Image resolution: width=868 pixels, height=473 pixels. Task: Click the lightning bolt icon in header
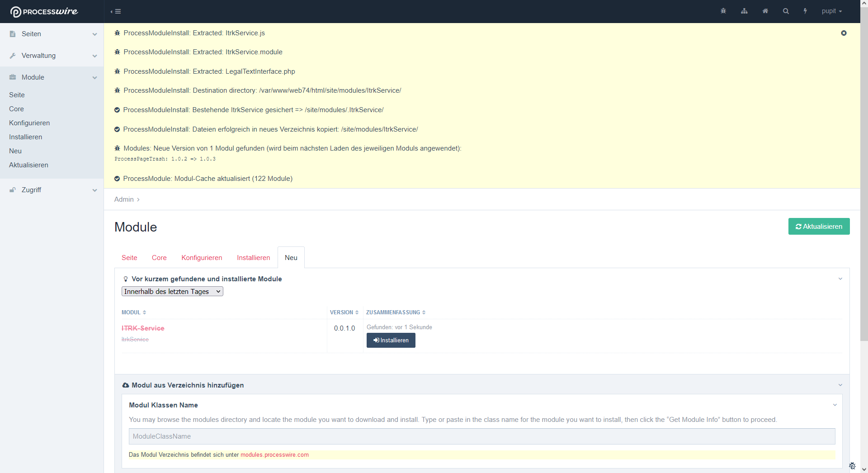pyautogui.click(x=805, y=11)
